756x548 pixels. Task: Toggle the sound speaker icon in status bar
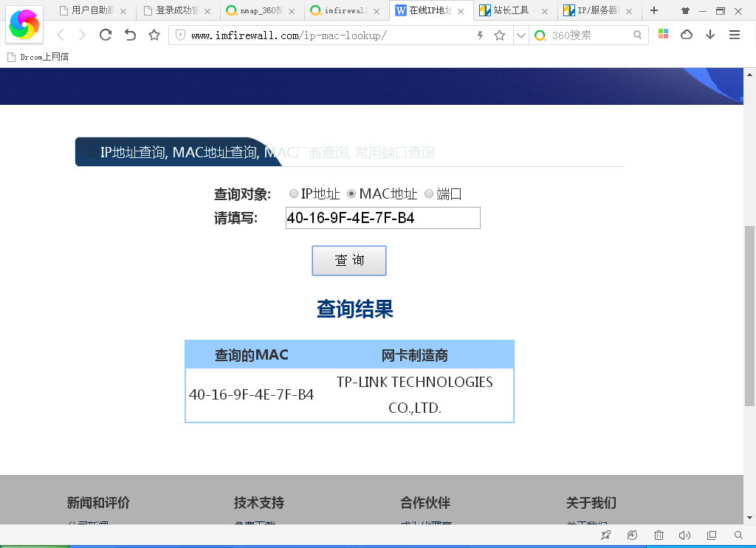pos(684,535)
